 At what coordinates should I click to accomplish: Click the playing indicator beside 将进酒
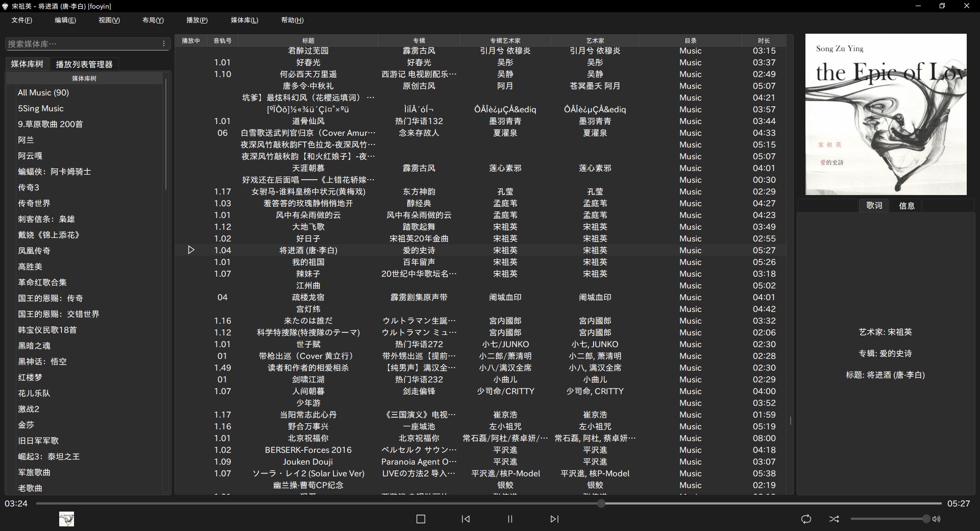point(191,250)
